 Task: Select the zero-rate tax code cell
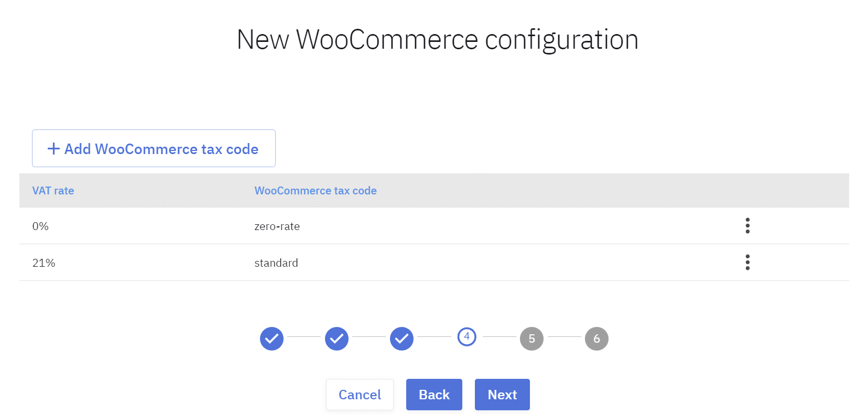coord(277,226)
